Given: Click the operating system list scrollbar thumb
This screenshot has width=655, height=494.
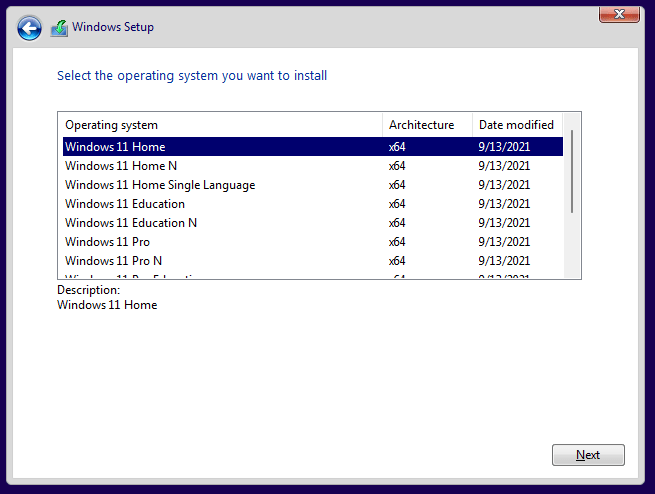Looking at the screenshot, I should coord(572,170).
